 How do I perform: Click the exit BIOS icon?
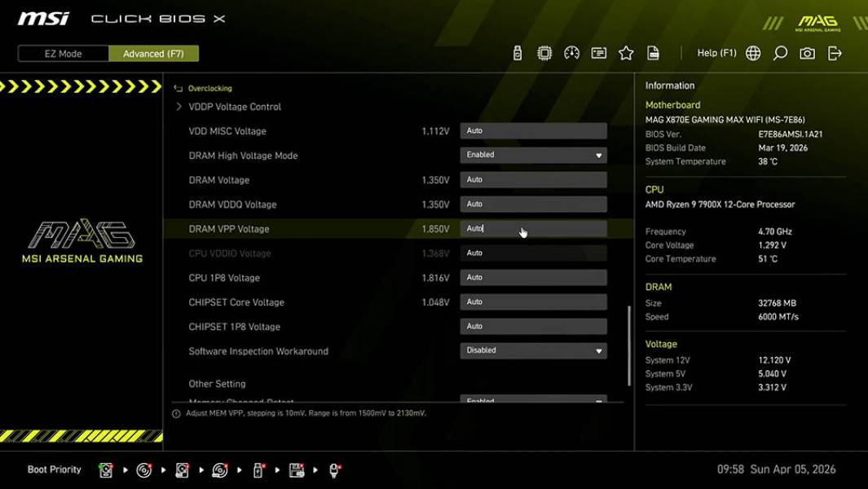[x=833, y=53]
